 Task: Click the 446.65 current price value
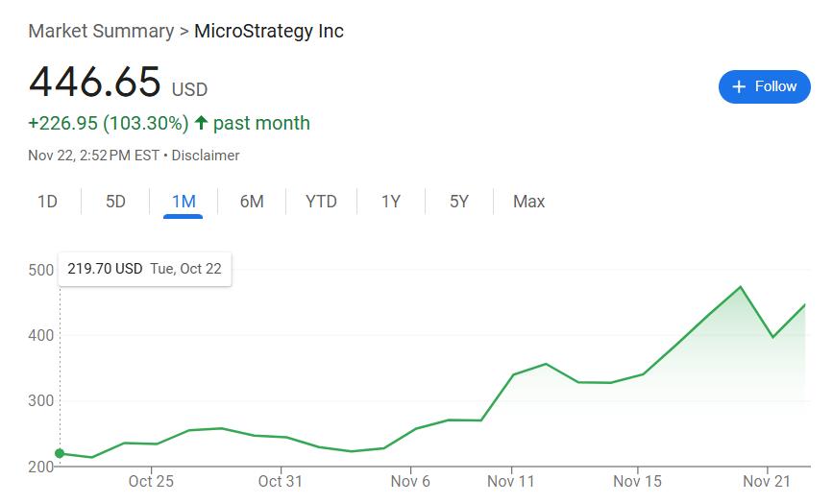coord(94,83)
